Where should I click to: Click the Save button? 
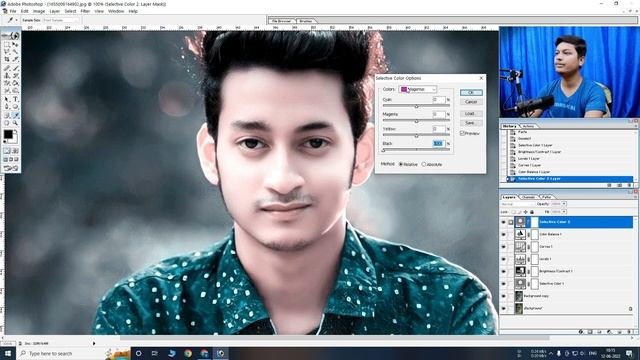471,123
